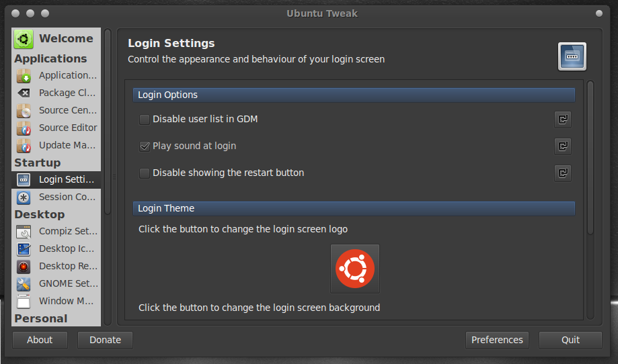Click the Desktop Recovery icon
This screenshot has height=364, width=618.
click(x=24, y=267)
